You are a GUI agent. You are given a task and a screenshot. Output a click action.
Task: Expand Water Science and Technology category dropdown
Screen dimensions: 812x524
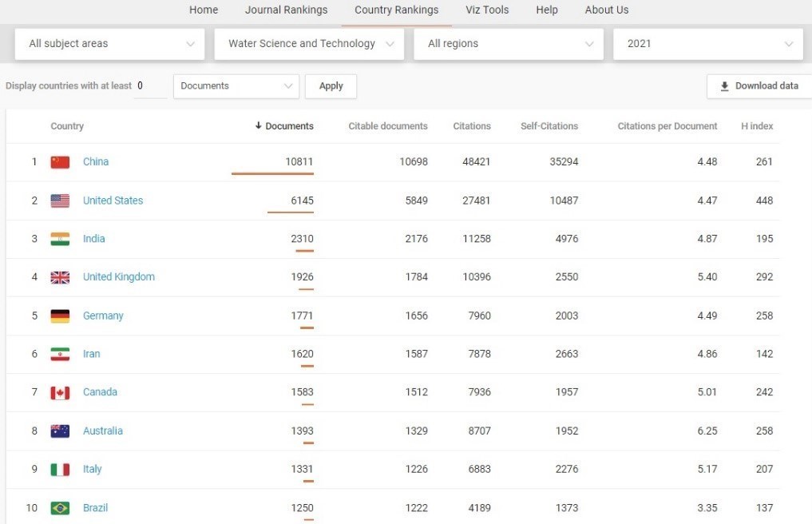tap(309, 44)
